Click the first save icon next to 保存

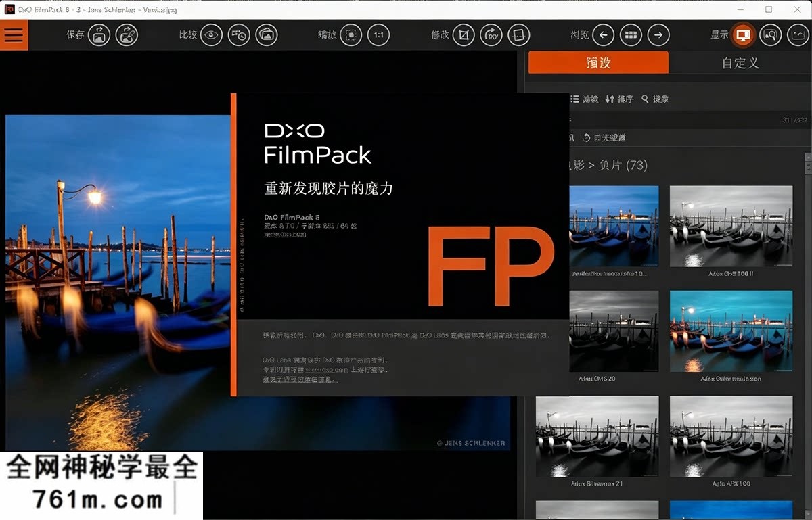(x=99, y=35)
